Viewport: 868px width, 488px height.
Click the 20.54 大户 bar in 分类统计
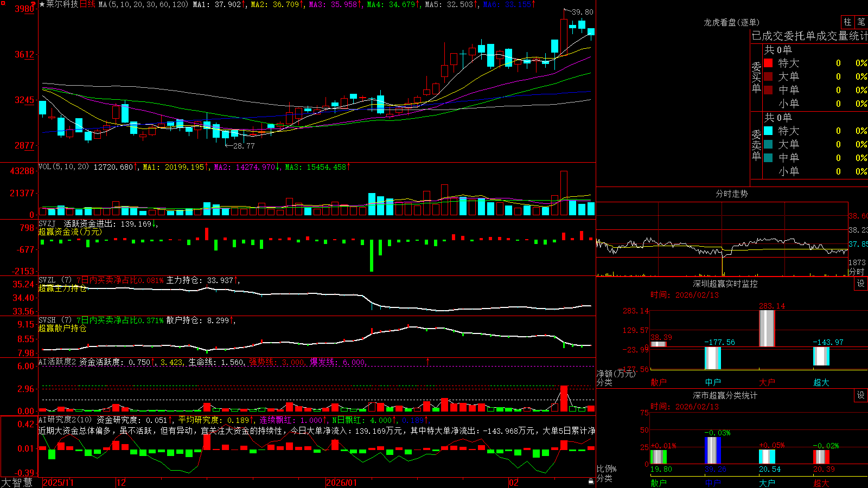[x=767, y=457]
